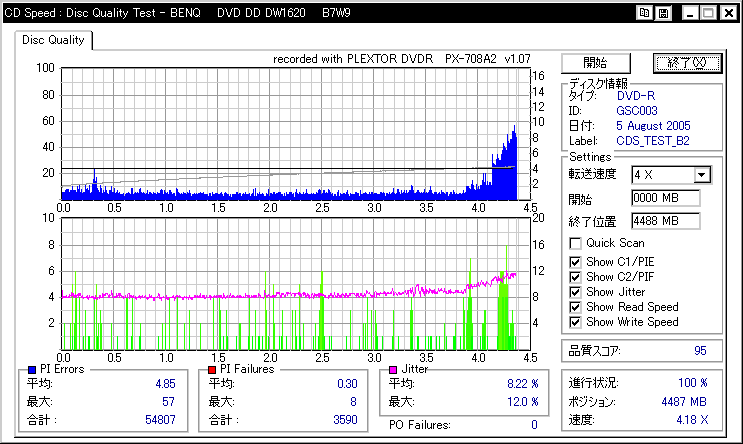
Task: Click the date value 5 August 2005
Action: pos(653,126)
